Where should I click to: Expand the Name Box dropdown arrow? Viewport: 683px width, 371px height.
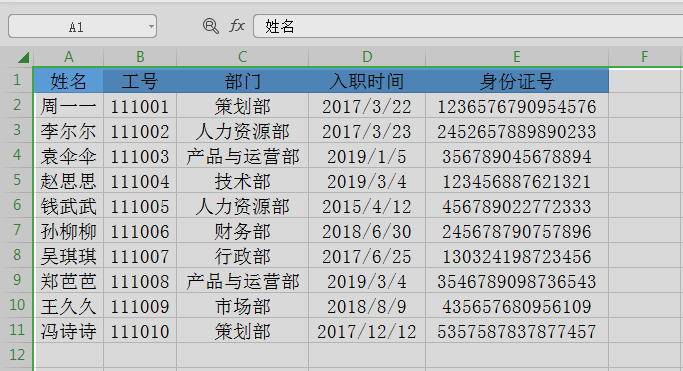coord(151,27)
